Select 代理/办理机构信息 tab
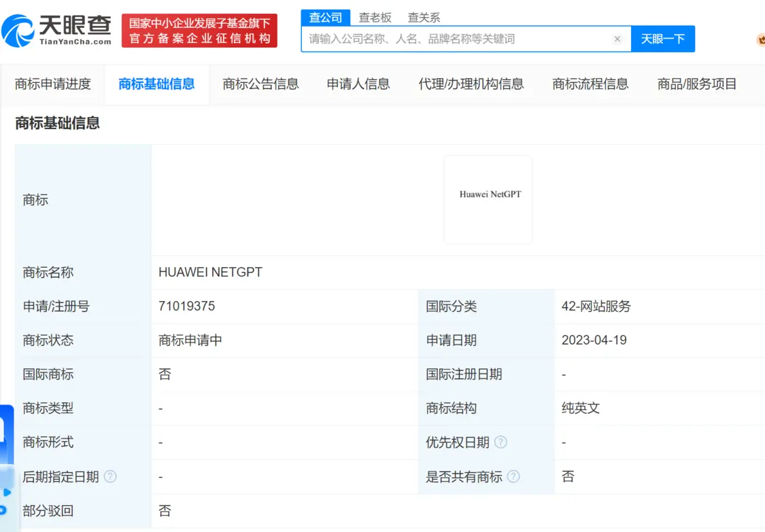The image size is (765, 532). (x=471, y=84)
